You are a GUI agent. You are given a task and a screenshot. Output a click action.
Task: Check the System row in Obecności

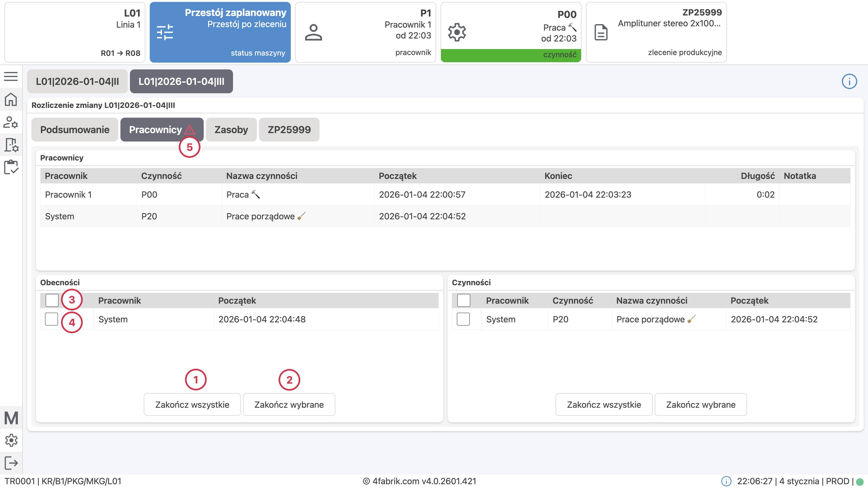[52, 319]
